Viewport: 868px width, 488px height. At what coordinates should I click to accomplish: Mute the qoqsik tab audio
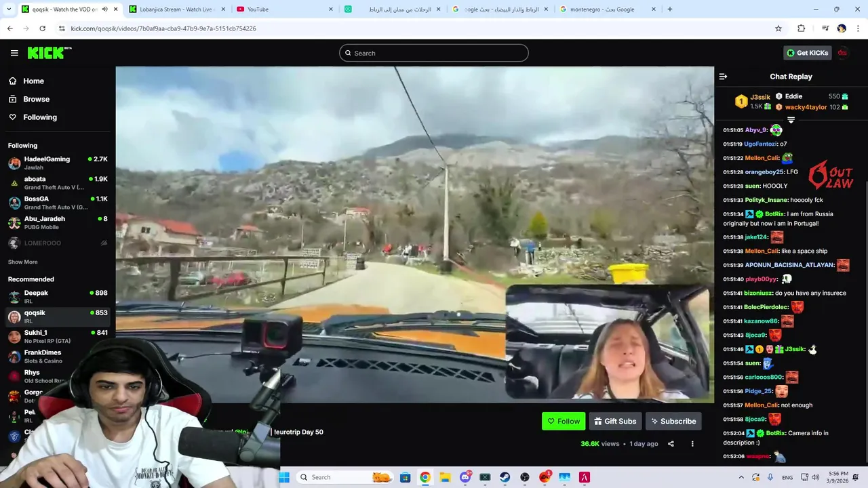104,9
